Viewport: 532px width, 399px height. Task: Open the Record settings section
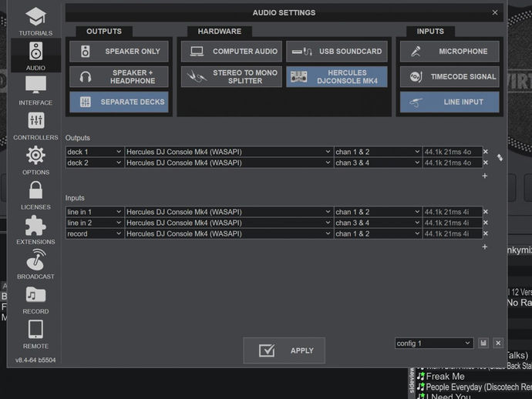(x=35, y=300)
